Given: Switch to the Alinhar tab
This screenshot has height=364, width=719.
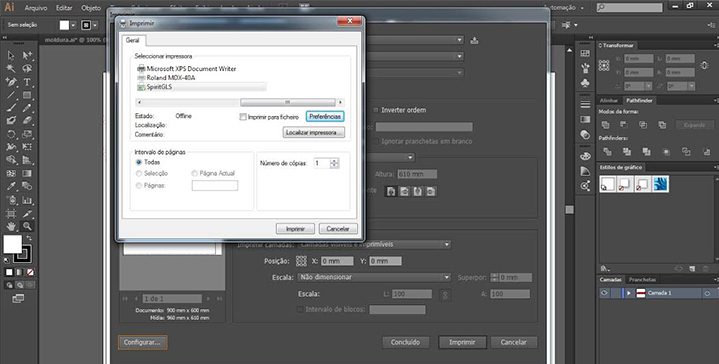Looking at the screenshot, I should [609, 100].
